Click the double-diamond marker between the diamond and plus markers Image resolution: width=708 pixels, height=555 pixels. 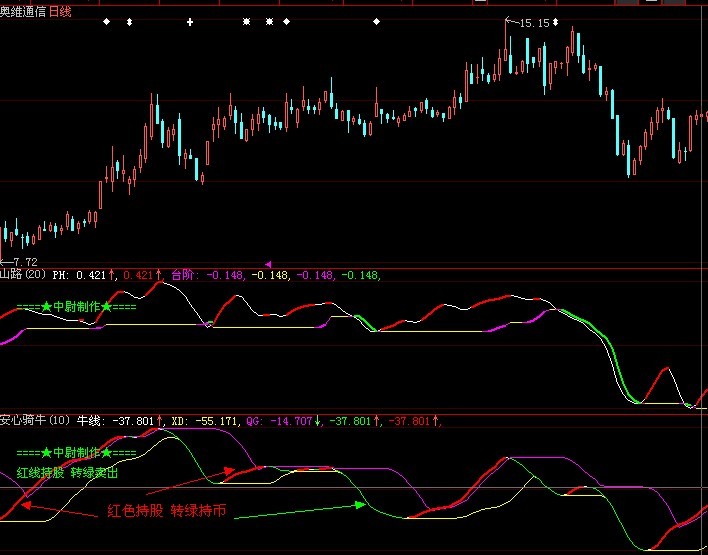pos(130,22)
